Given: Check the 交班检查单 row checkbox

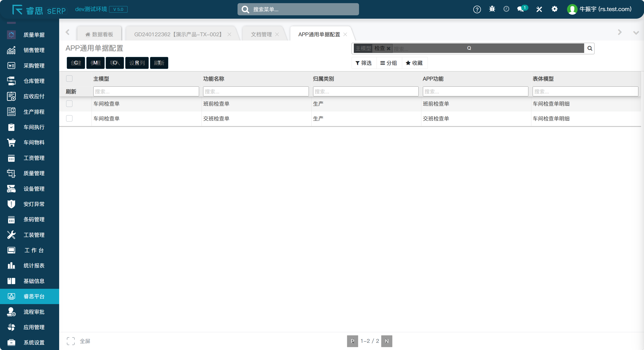Looking at the screenshot, I should [69, 118].
